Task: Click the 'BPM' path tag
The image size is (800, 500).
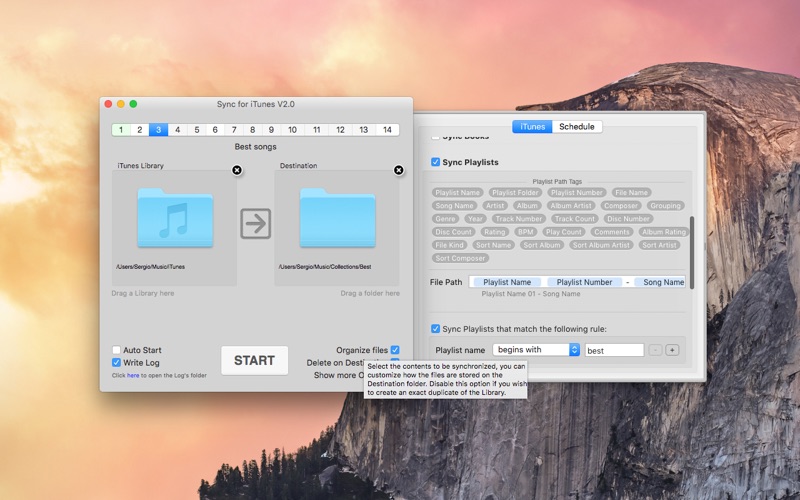Action: pyautogui.click(x=525, y=232)
